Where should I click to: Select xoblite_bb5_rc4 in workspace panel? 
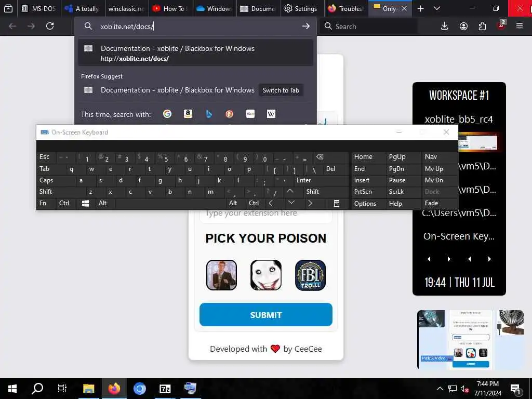[x=459, y=119]
